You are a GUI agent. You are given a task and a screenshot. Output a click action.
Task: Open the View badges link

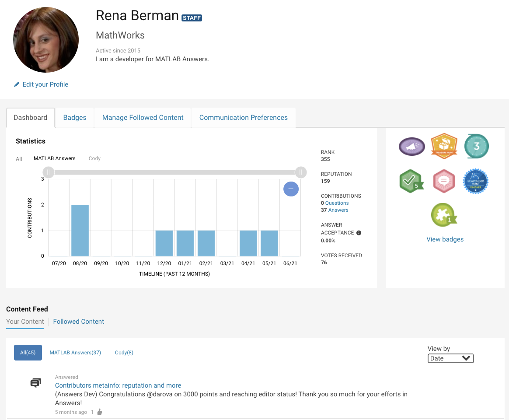point(445,239)
